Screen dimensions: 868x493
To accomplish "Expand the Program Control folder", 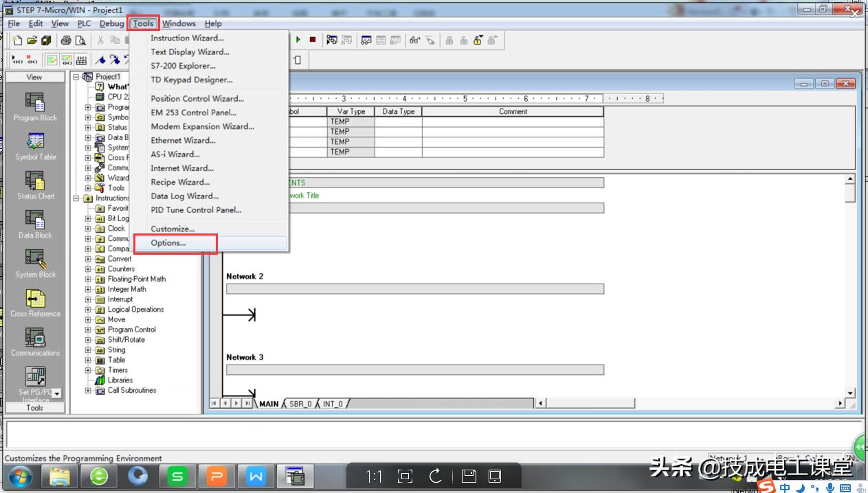I will [88, 330].
